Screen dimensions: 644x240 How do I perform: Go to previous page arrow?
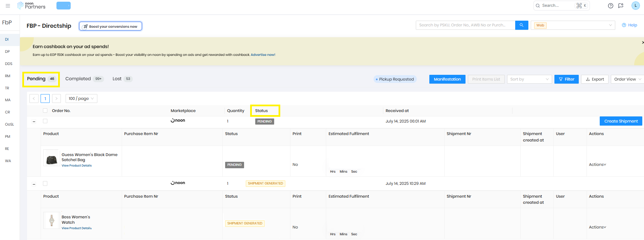click(34, 99)
